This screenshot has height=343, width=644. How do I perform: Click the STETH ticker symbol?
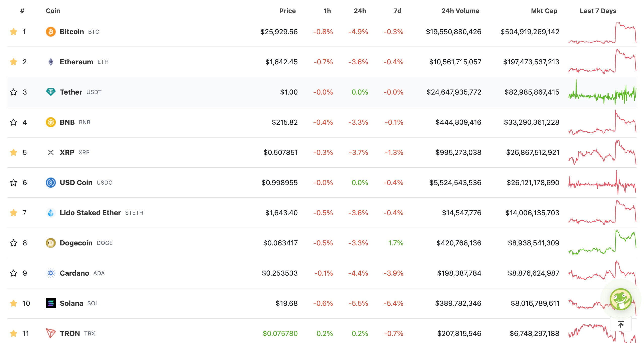[134, 213]
